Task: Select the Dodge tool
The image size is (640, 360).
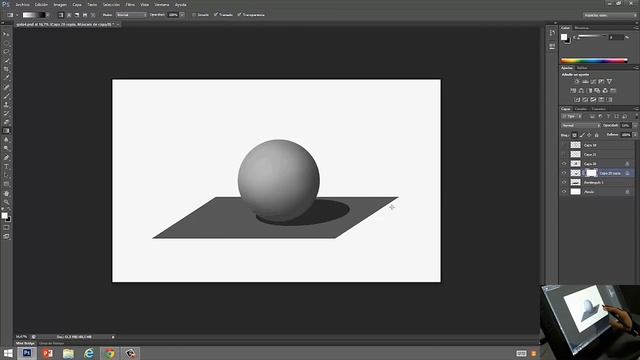Action: pyautogui.click(x=6, y=149)
